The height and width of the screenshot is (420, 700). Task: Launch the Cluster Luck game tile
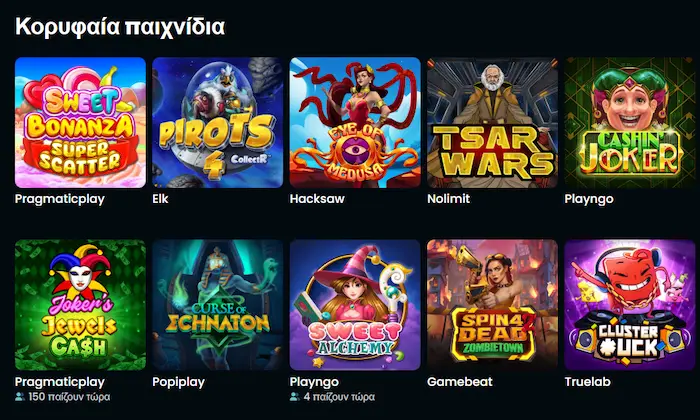click(x=630, y=305)
